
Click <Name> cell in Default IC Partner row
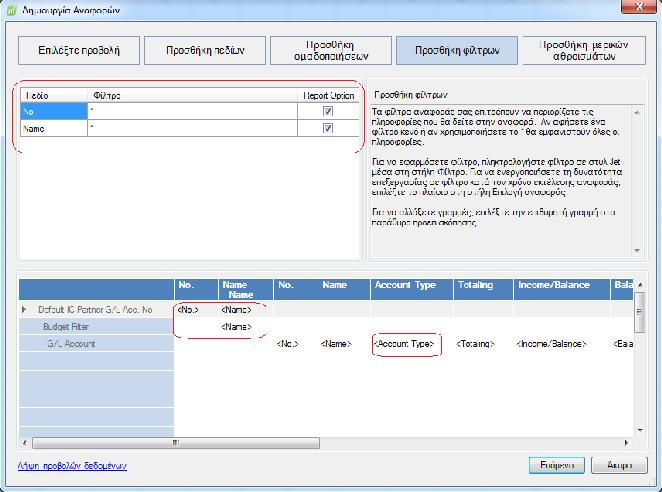click(x=236, y=310)
